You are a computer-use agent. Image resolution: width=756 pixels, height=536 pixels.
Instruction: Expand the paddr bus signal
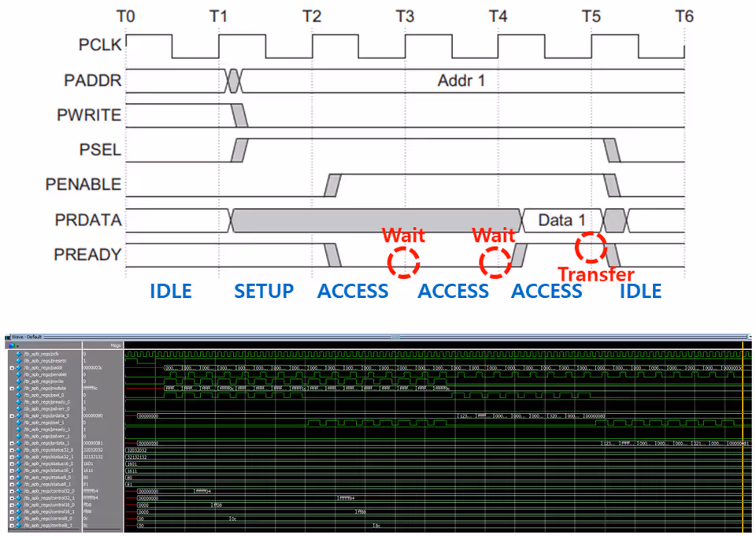click(12, 367)
